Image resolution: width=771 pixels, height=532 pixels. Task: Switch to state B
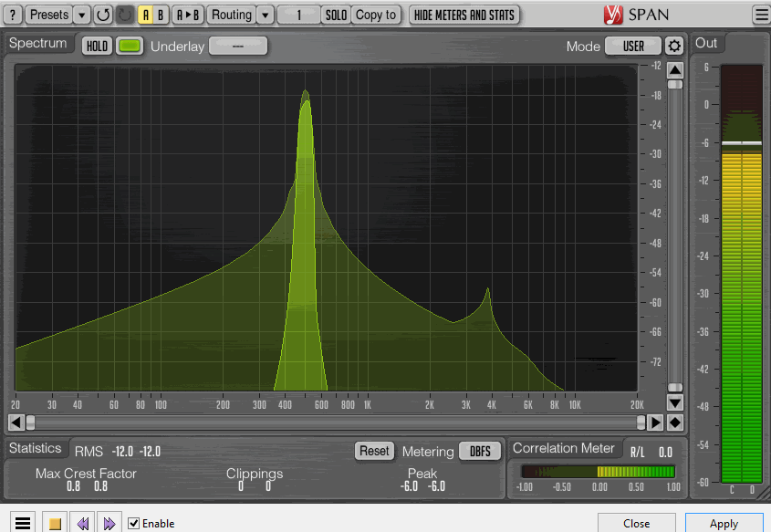click(161, 15)
